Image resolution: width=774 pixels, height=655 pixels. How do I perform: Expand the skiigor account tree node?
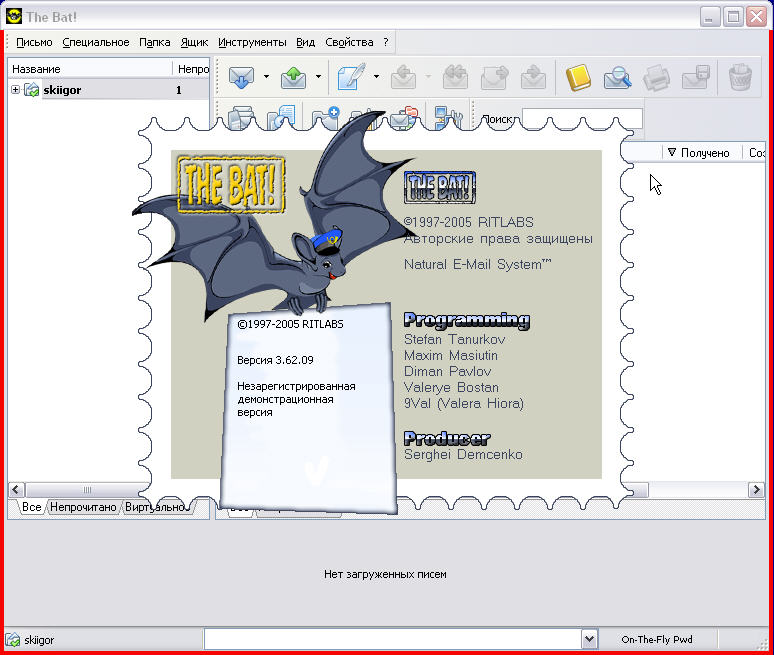click(x=16, y=90)
